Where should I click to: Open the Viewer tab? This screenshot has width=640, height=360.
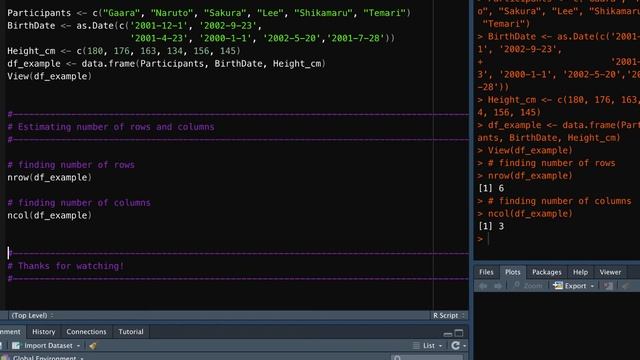(x=610, y=272)
